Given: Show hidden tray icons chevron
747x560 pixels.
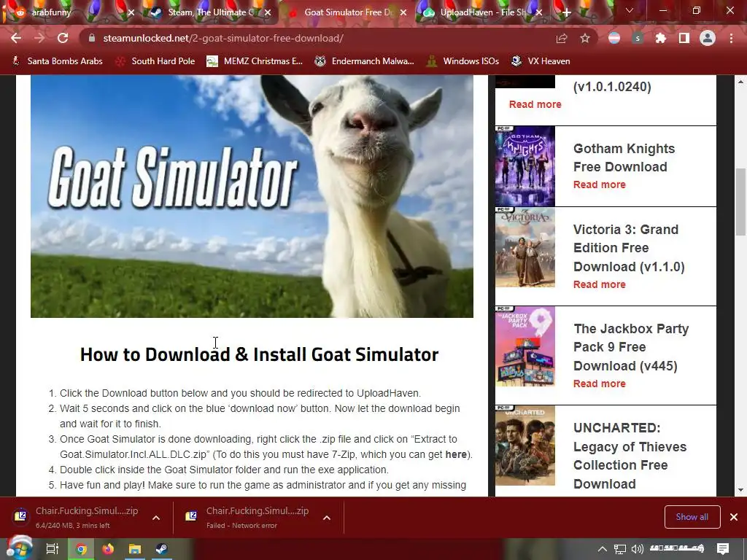Looking at the screenshot, I should pyautogui.click(x=602, y=549).
